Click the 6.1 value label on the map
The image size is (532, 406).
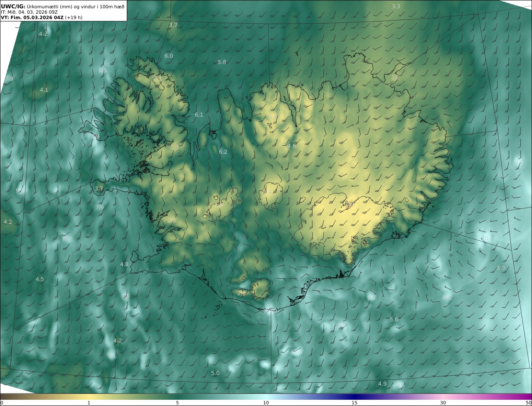[199, 115]
